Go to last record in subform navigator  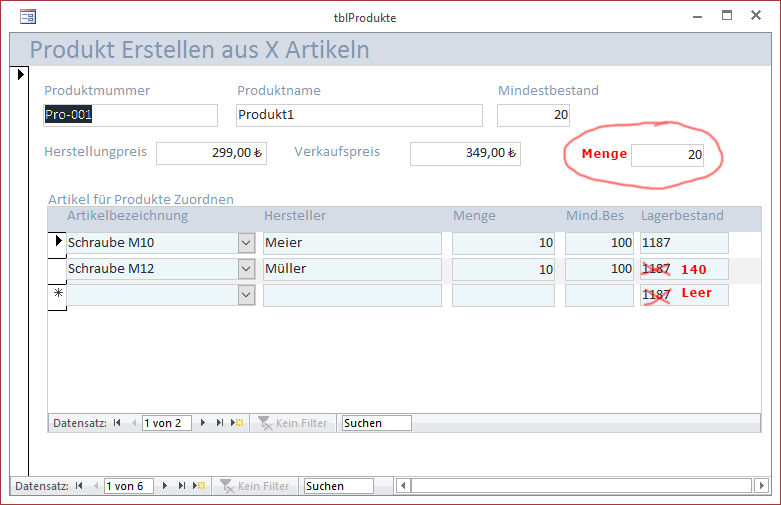(x=220, y=423)
